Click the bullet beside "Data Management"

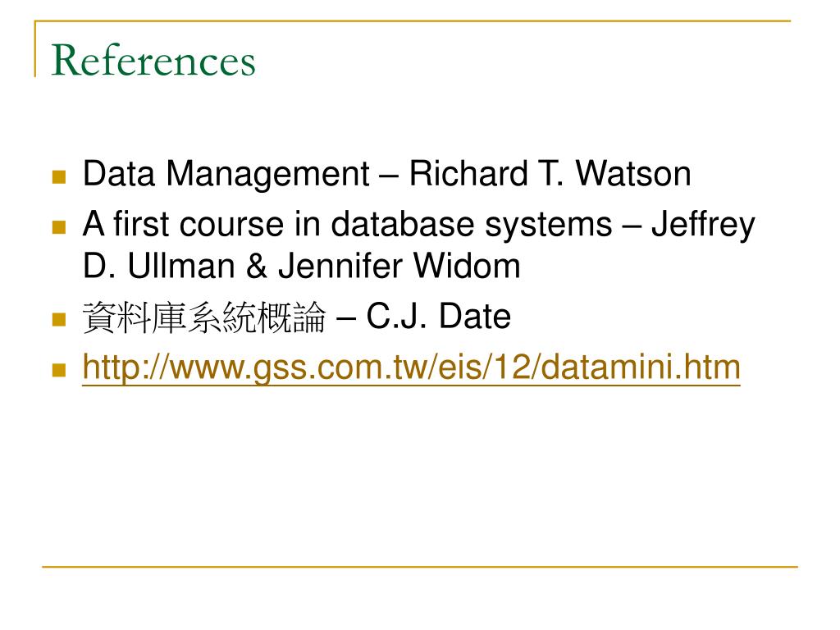click(x=59, y=176)
